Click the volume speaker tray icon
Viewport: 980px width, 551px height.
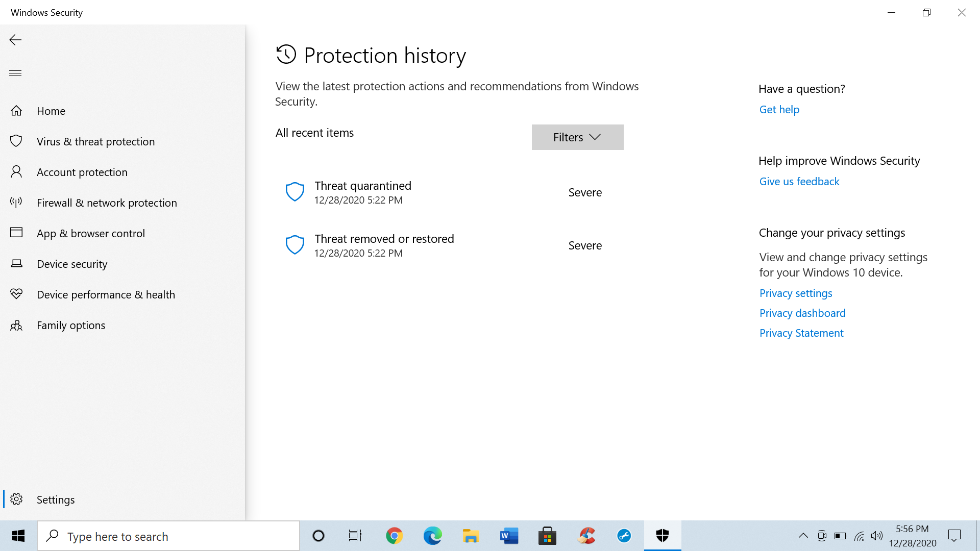point(877,536)
